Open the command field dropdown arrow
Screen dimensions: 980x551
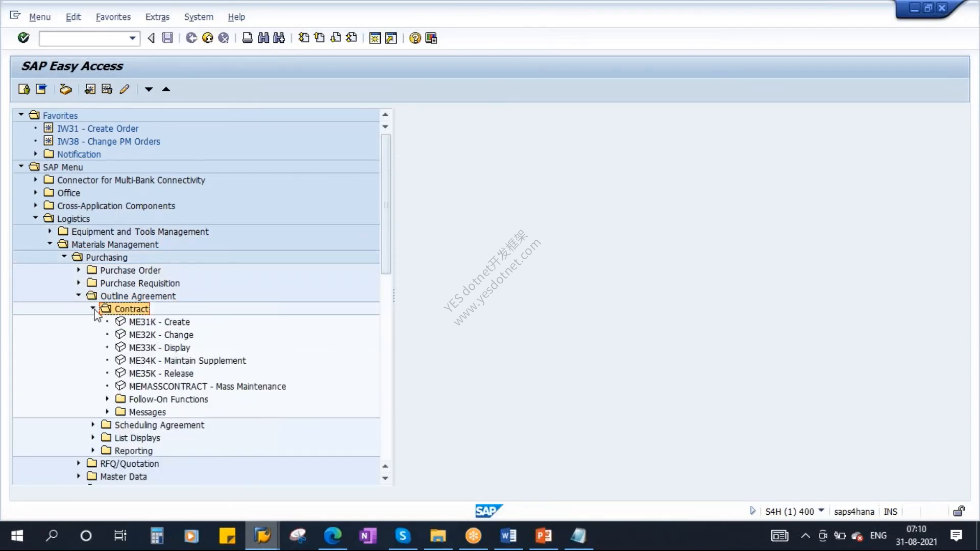point(132,38)
